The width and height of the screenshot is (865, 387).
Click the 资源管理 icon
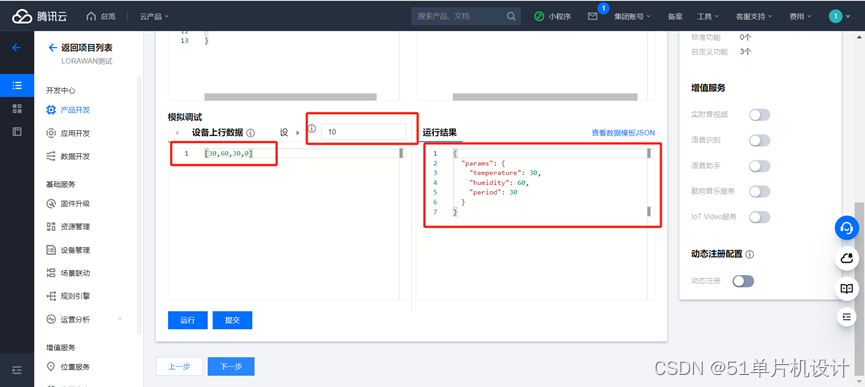click(51, 227)
